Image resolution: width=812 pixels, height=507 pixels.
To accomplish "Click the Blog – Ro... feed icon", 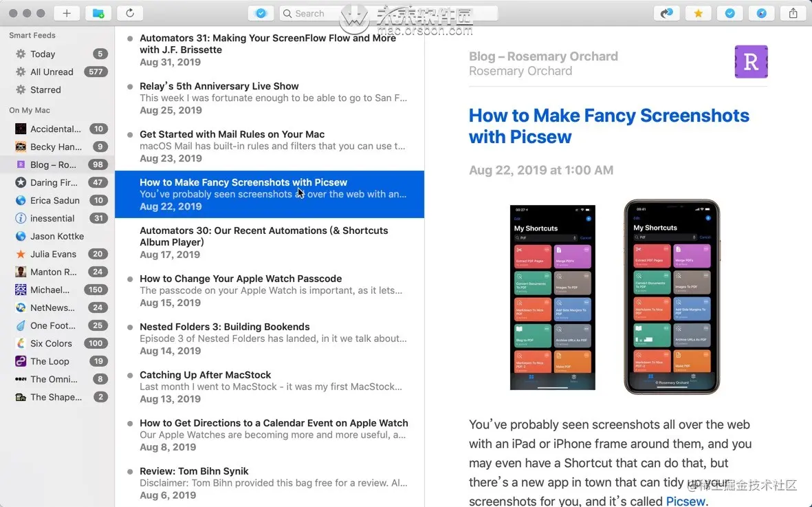I will point(21,164).
